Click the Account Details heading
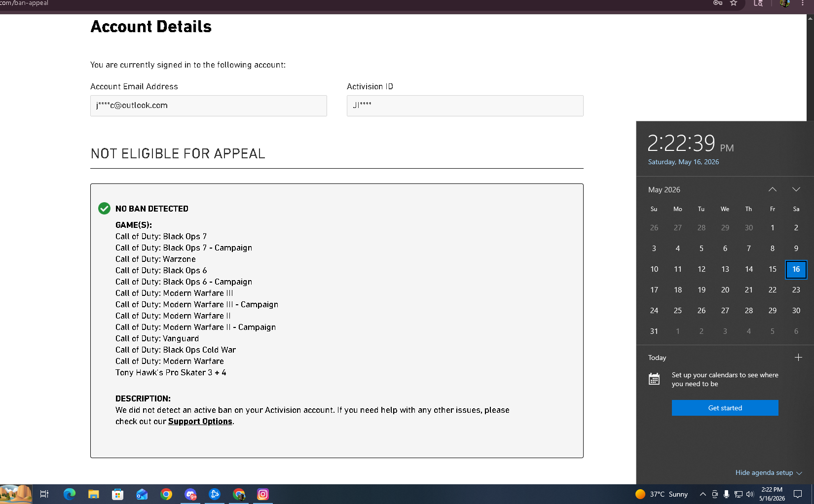 tap(151, 27)
